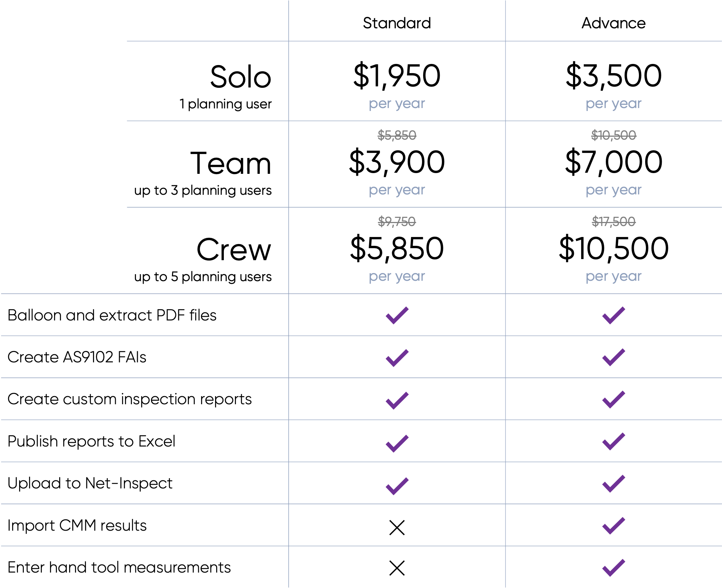
Task: Click the Crew plan label
Action: 234,250
